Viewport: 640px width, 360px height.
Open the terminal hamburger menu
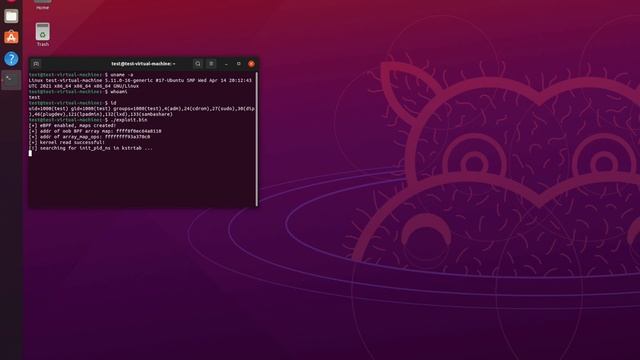coord(211,64)
